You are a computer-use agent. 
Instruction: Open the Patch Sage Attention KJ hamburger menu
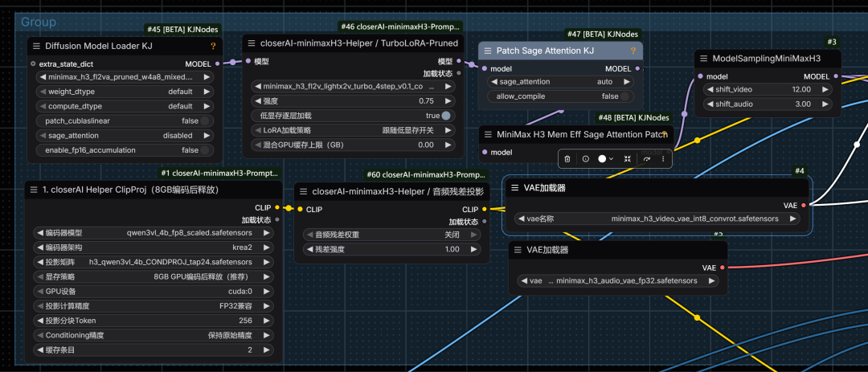click(487, 51)
